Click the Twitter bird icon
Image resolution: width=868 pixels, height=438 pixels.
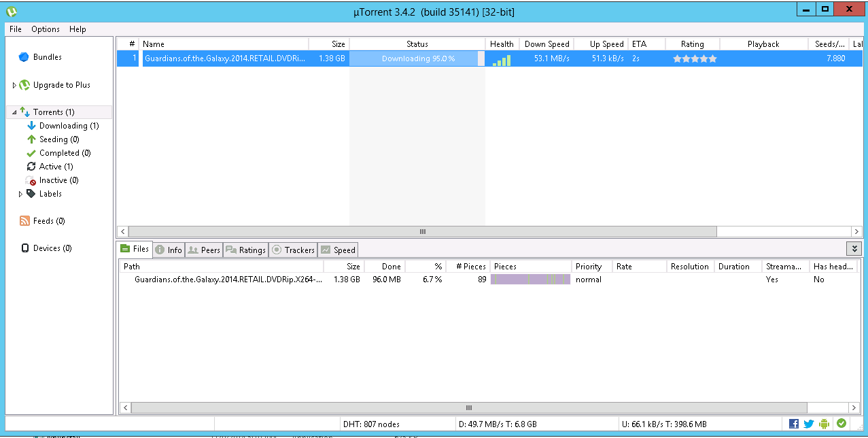point(809,424)
